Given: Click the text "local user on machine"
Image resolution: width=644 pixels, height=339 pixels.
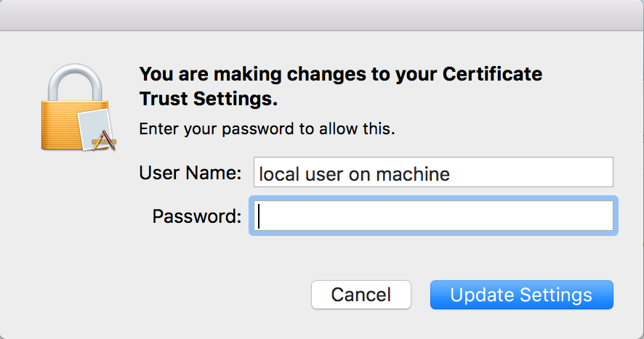Looking at the screenshot, I should pos(355,174).
